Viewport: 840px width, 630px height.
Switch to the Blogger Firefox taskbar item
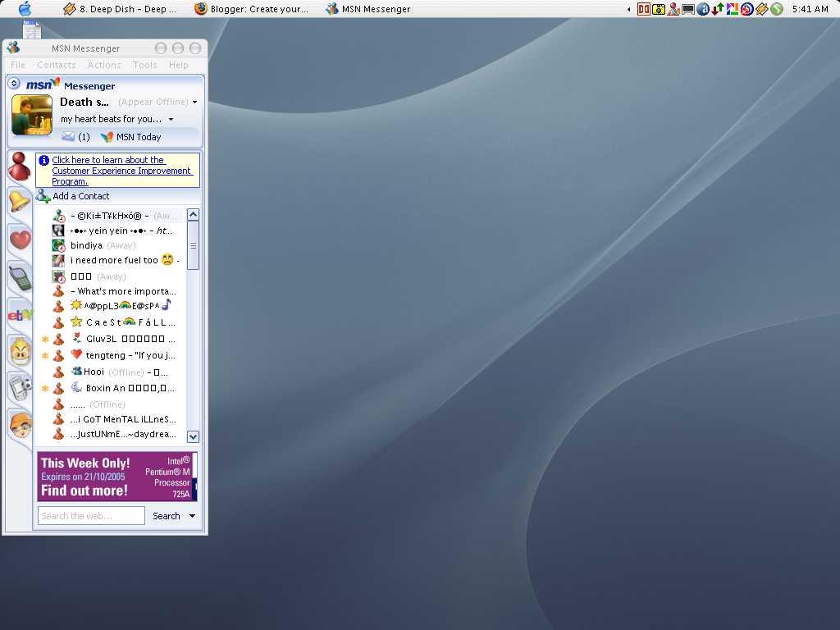251,9
